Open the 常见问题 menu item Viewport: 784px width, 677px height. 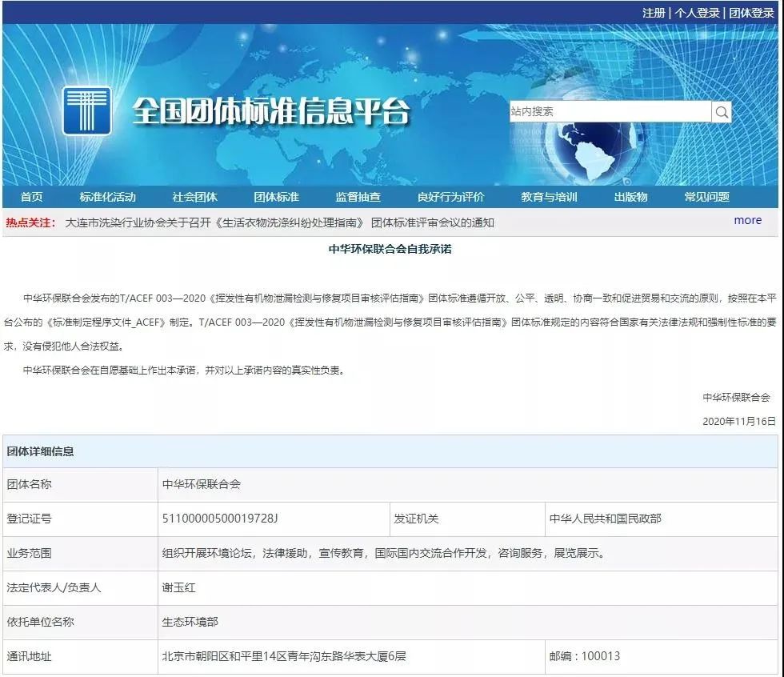point(706,197)
